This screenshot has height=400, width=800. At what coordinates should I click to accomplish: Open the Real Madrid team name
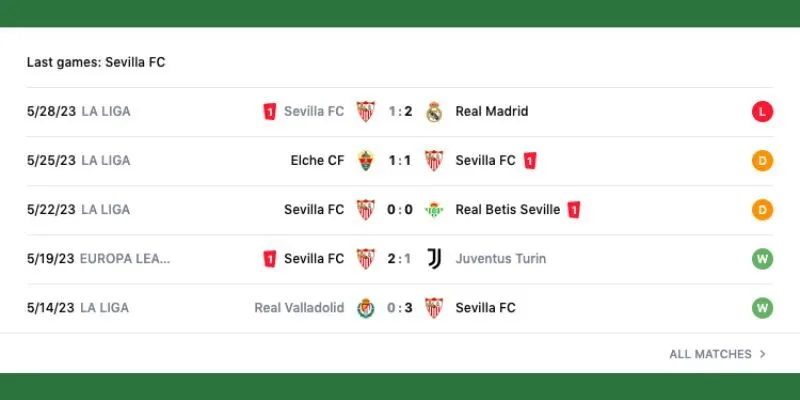pos(491,112)
